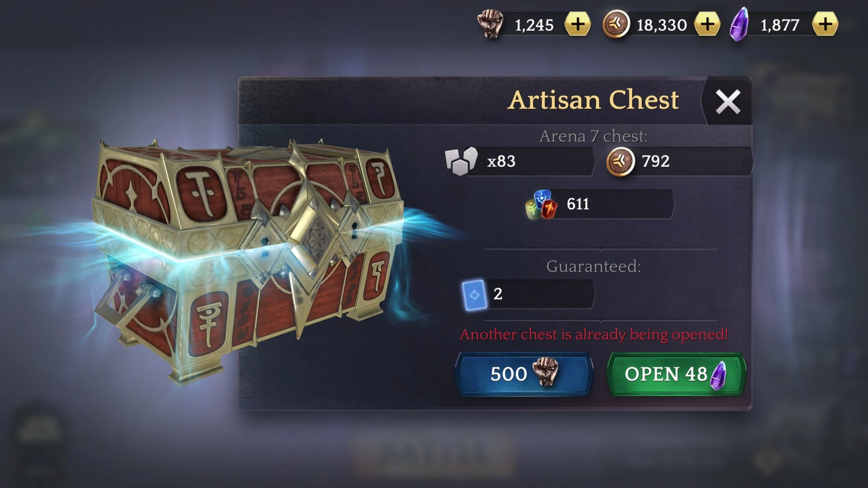Click the blue guaranteed card icon
The image size is (868, 488).
tap(474, 295)
